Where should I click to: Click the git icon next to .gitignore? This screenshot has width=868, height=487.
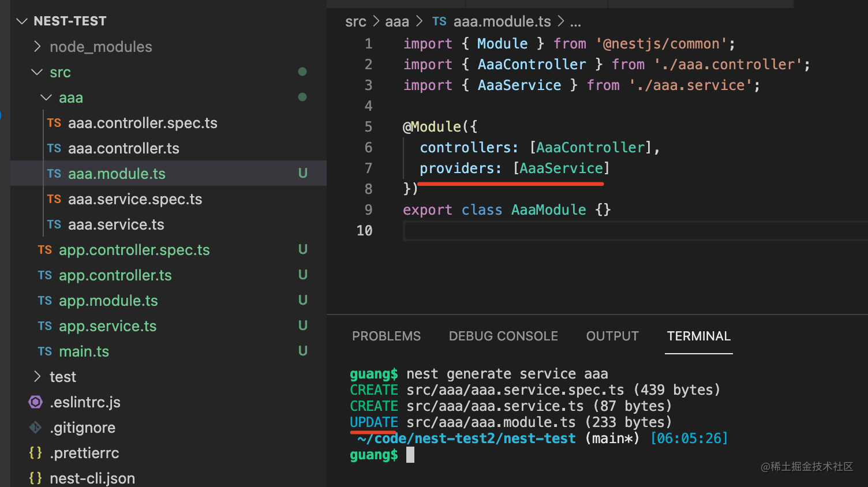[36, 428]
